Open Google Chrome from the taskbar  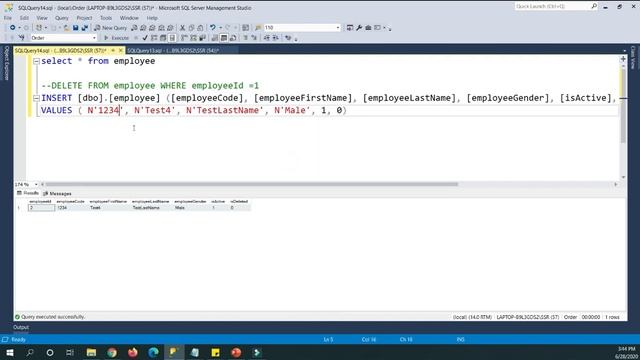click(112, 352)
